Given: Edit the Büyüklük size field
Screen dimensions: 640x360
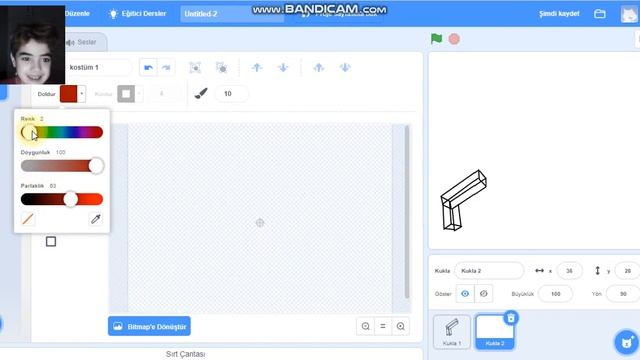Looking at the screenshot, I should tap(556, 293).
